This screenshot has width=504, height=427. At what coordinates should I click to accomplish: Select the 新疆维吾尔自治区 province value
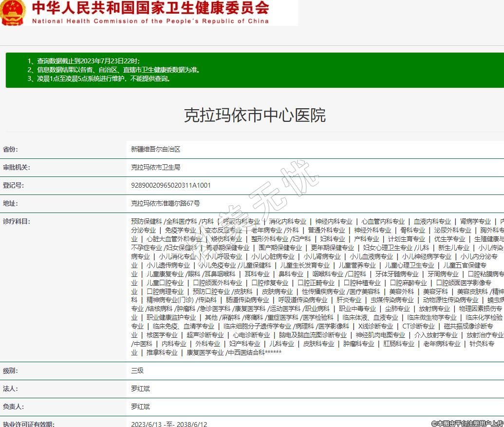[155, 150]
